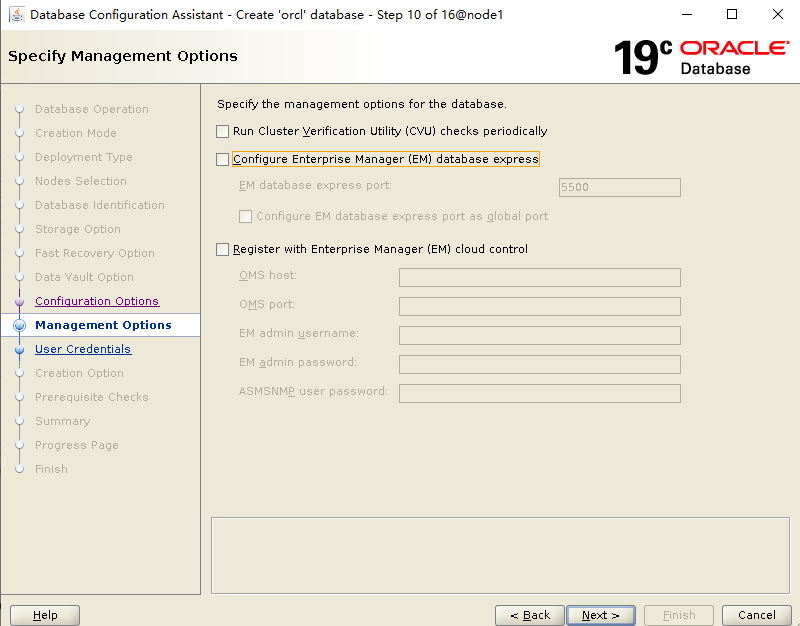Click the EM admin username field
Screen dimensions: 800x626
tap(540, 335)
